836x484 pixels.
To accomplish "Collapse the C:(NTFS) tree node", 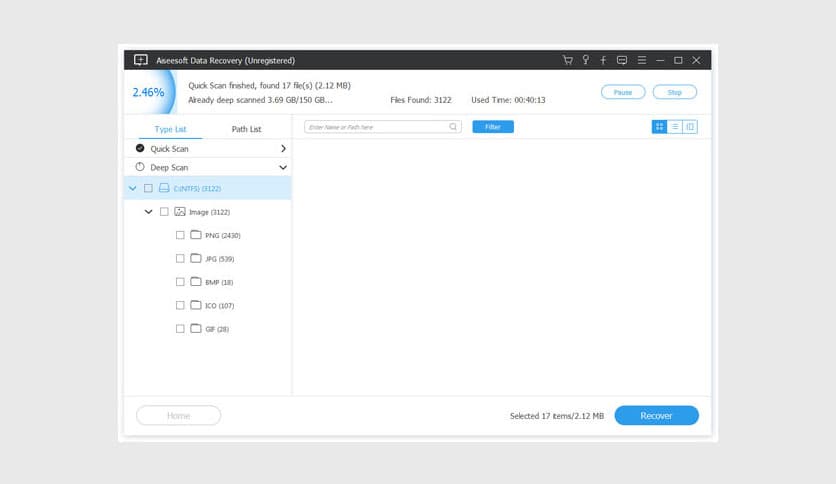I will coord(133,188).
